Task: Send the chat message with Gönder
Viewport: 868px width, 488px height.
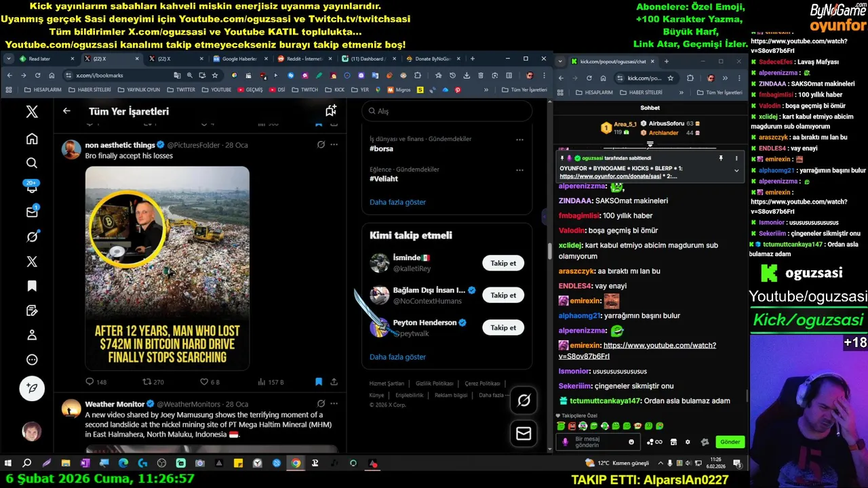Action: 730,442
